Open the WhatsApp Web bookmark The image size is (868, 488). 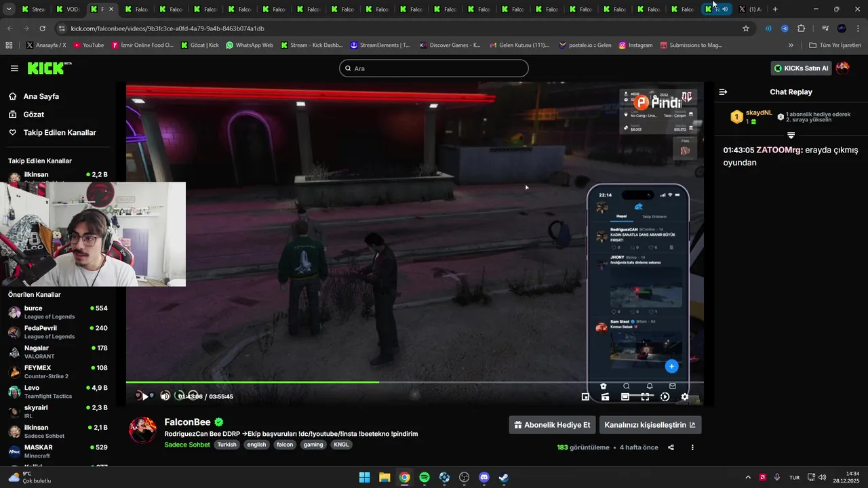point(250,45)
